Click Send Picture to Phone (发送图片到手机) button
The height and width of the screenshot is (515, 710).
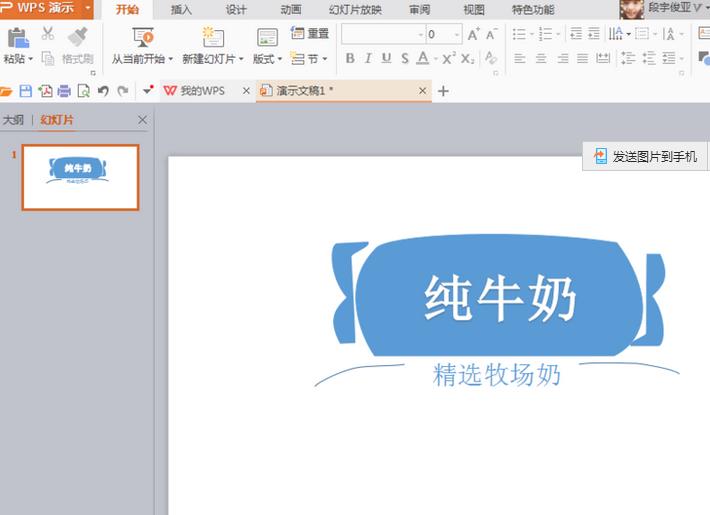tap(646, 157)
